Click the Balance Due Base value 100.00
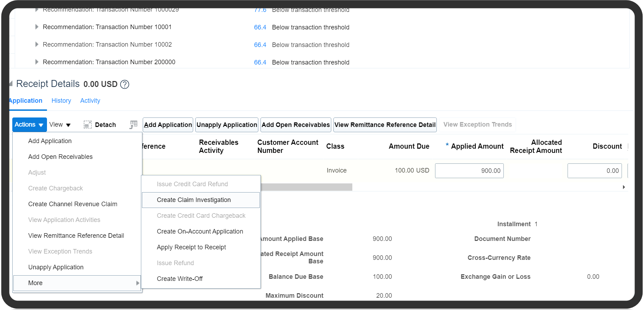The image size is (644, 310). [x=382, y=277]
